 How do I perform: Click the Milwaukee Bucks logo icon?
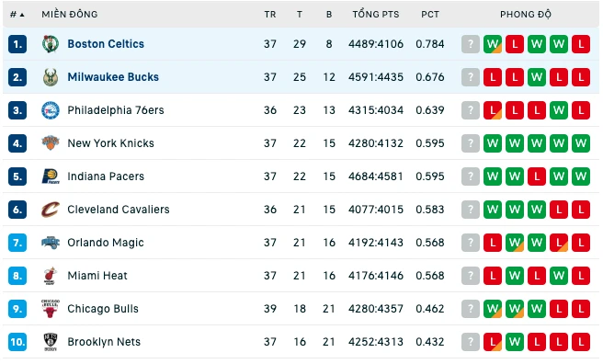[x=51, y=77]
